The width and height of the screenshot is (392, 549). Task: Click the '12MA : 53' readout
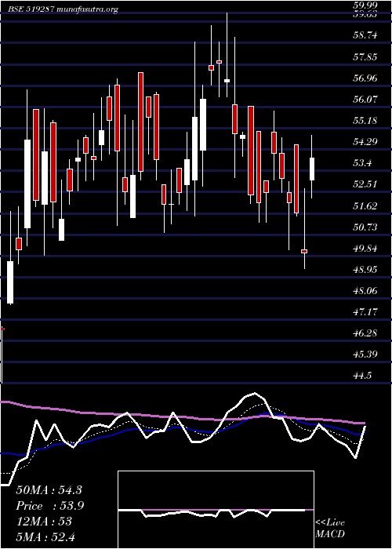coord(44,522)
